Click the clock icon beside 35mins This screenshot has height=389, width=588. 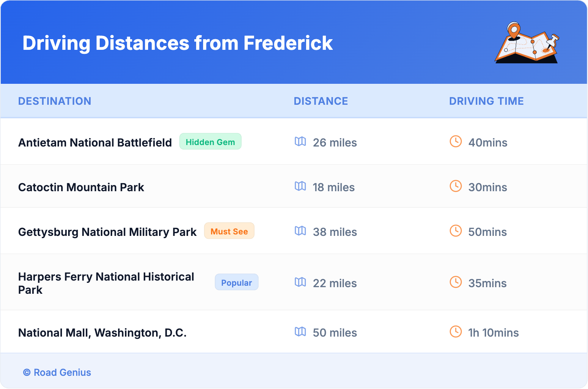pos(456,282)
